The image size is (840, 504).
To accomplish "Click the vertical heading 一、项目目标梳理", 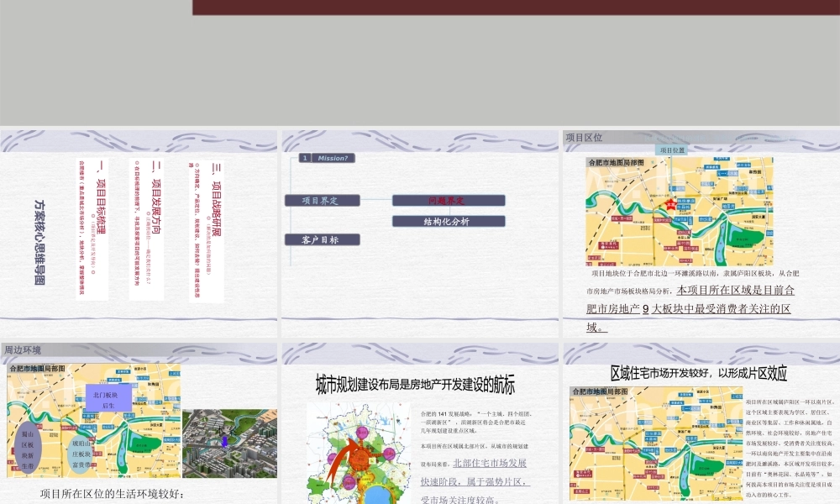I will point(101,197).
